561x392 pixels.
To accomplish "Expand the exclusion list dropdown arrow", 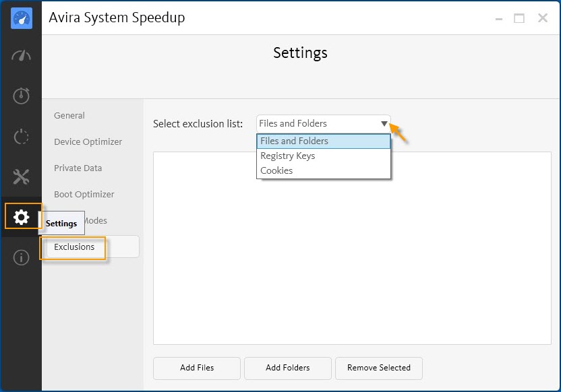I will pos(384,124).
